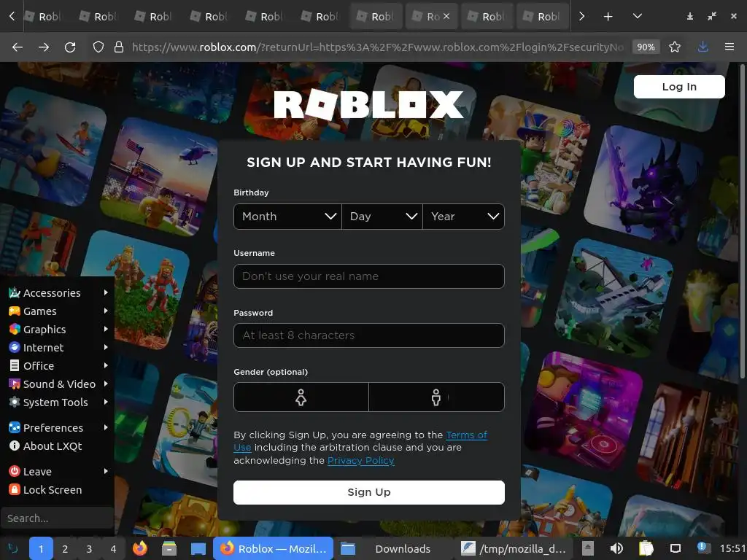Launch Firefox from taskbar quicklaunch

(140, 548)
